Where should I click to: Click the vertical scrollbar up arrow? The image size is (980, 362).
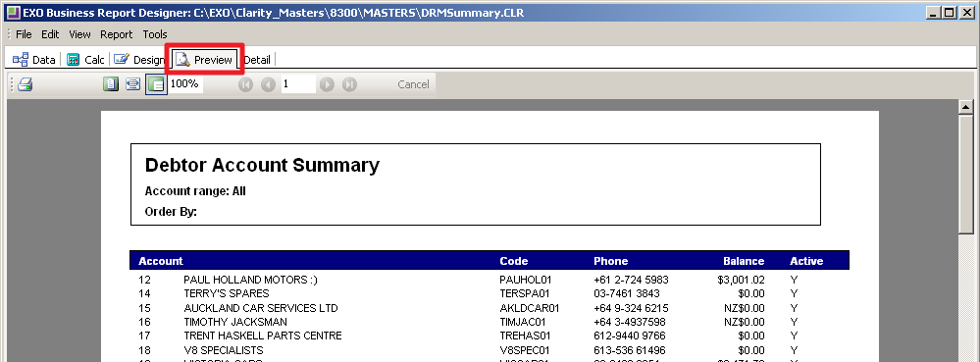966,107
